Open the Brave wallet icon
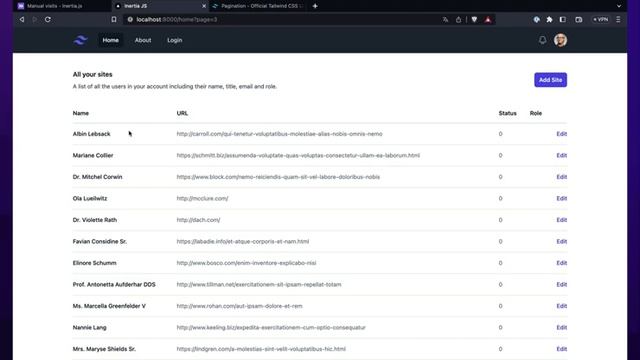This screenshot has width=640, height=360. 578,20
